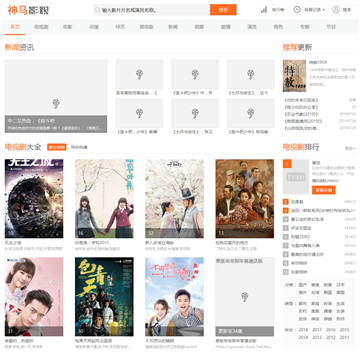Open the 动漫 navigation tab
This screenshot has height=360, width=360.
(x=94, y=27)
